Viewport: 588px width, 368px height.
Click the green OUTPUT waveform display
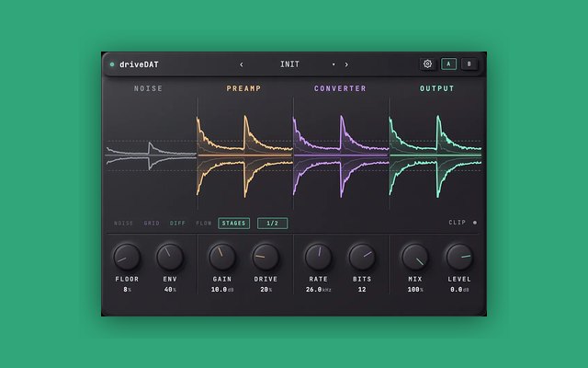click(435, 155)
